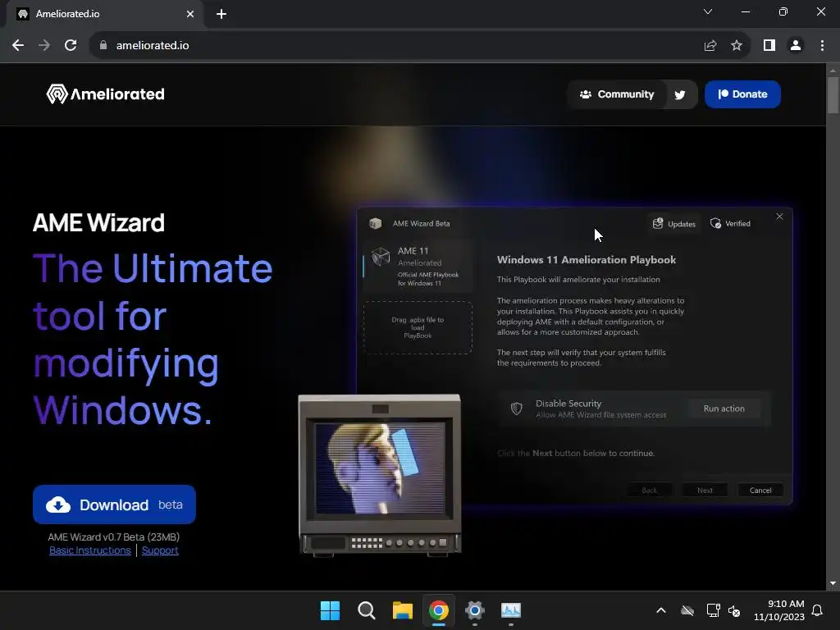Image resolution: width=840 pixels, height=630 pixels.
Task: Click the Ameliorated logo in the header
Action: [x=106, y=94]
